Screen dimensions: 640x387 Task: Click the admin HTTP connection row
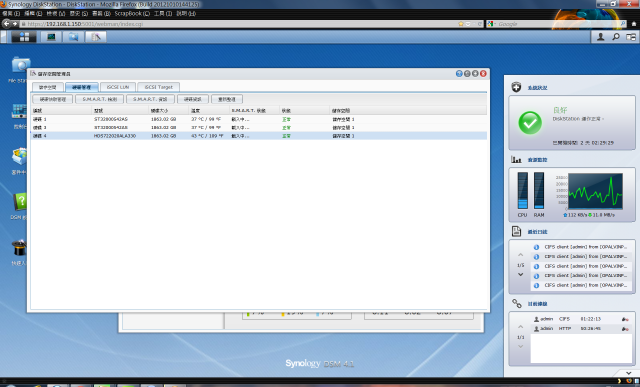coord(581,329)
